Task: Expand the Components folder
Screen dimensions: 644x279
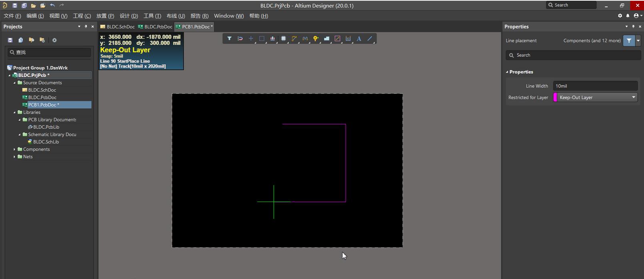Action: point(15,149)
